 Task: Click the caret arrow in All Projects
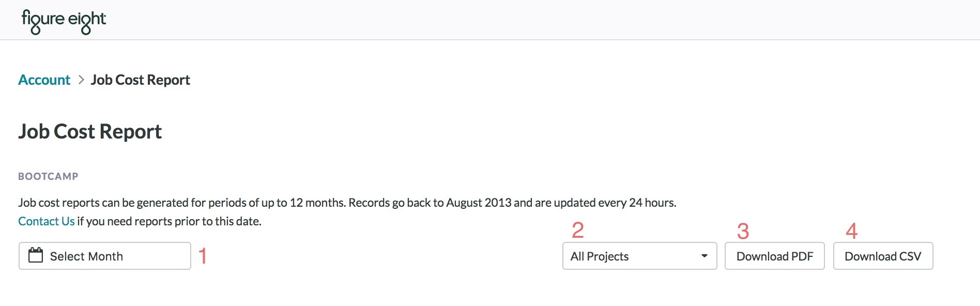[704, 256]
